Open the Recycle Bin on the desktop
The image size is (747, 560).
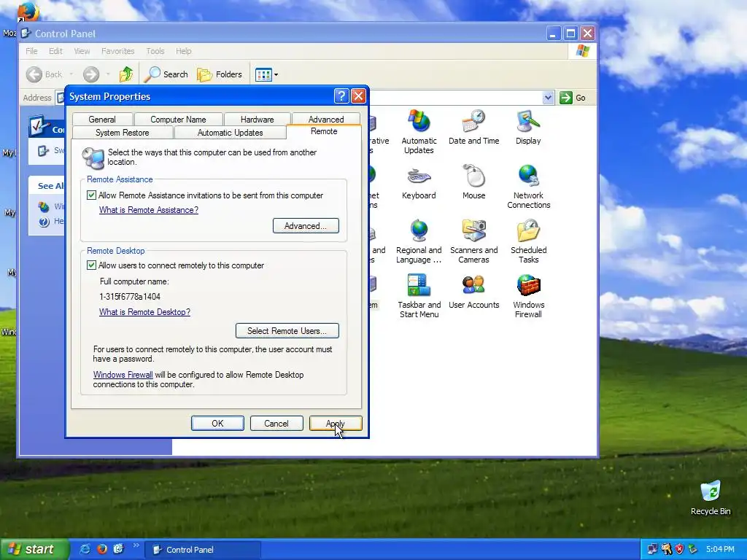click(x=711, y=497)
